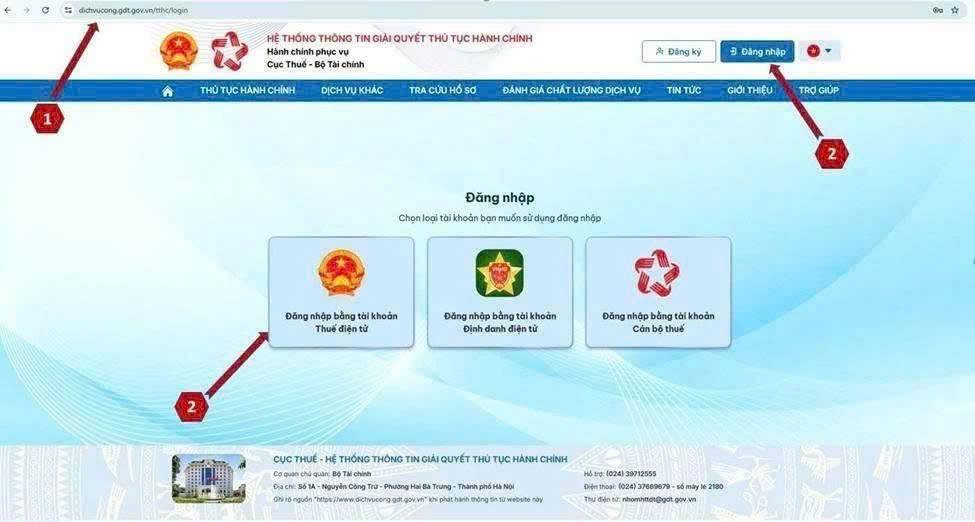
Task: Choose login with Cán bộ thuế account
Action: click(658, 292)
